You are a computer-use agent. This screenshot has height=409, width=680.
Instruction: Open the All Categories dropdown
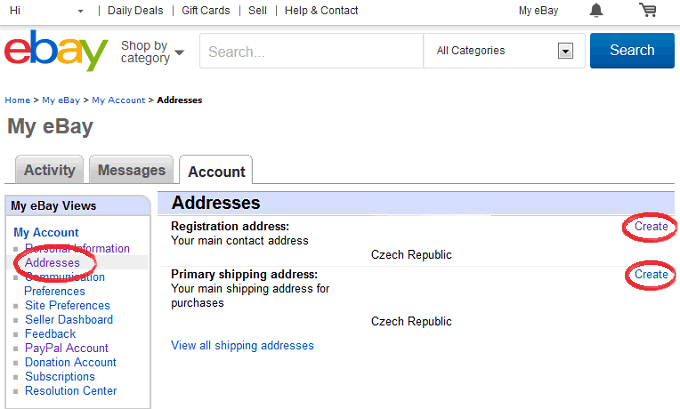[x=504, y=51]
